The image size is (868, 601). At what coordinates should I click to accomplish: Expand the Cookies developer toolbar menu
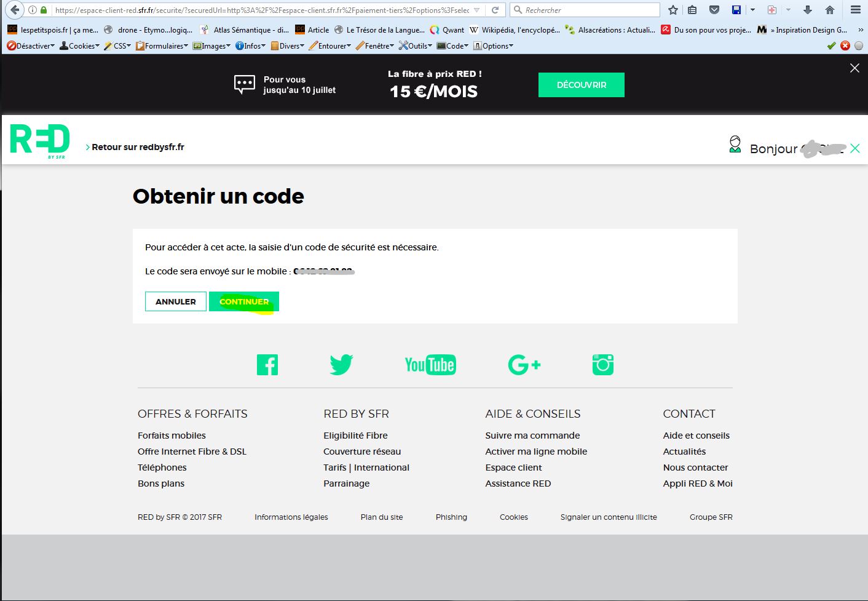pyautogui.click(x=79, y=46)
